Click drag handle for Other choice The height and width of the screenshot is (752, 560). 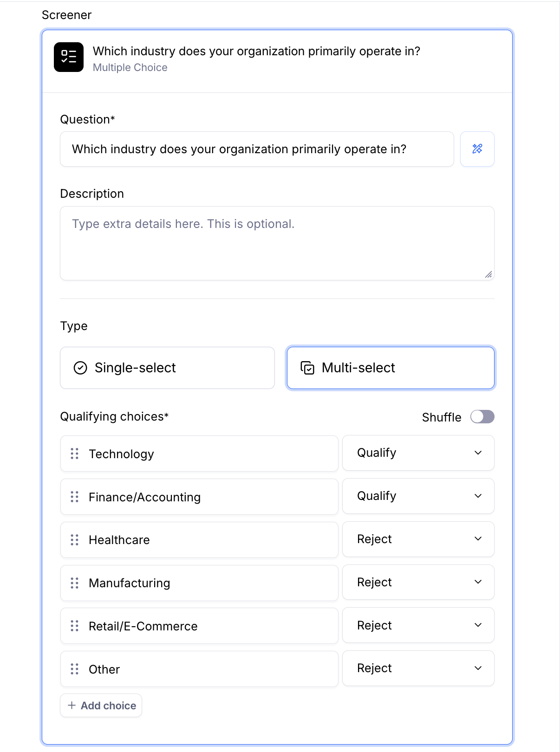[74, 669]
